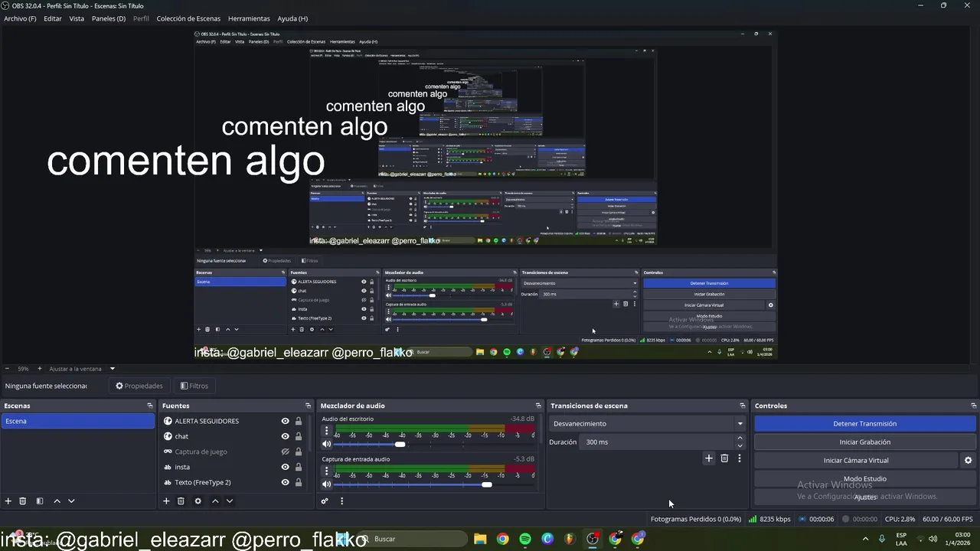980x551 pixels.
Task: Add a new source in Fuentes panel
Action: tap(166, 501)
